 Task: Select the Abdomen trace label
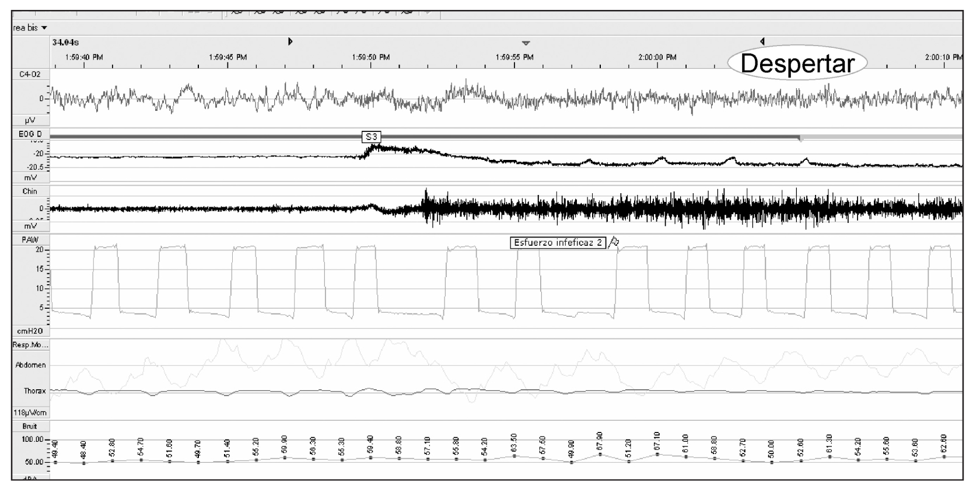(30, 365)
